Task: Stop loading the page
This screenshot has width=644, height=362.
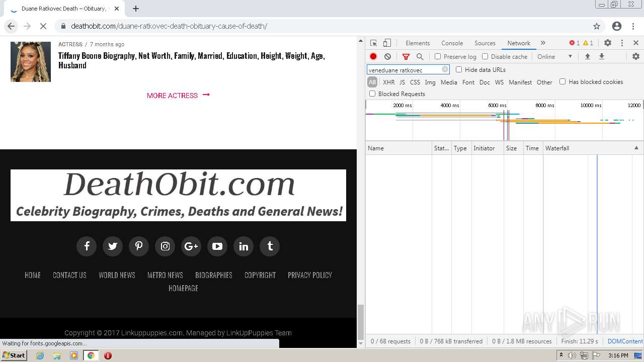Action: (x=43, y=26)
